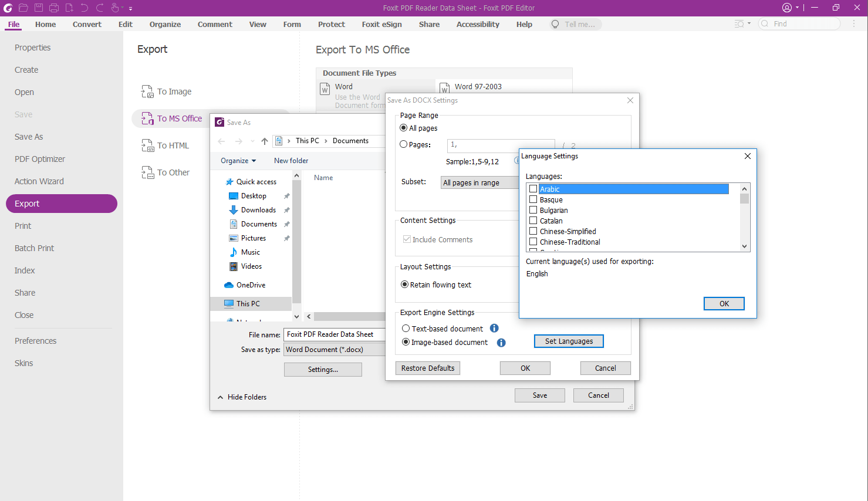Viewport: 868px width, 501px height.
Task: Choose the To Other export icon
Action: [147, 172]
